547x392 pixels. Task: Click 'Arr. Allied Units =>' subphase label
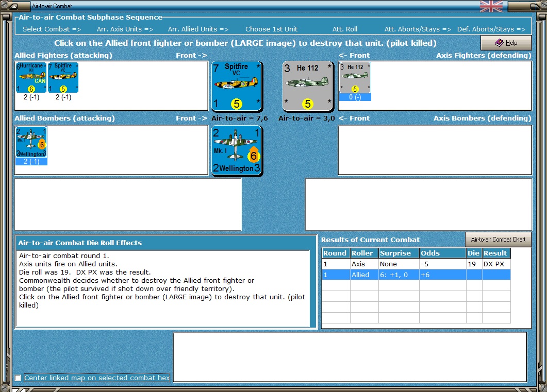click(198, 29)
